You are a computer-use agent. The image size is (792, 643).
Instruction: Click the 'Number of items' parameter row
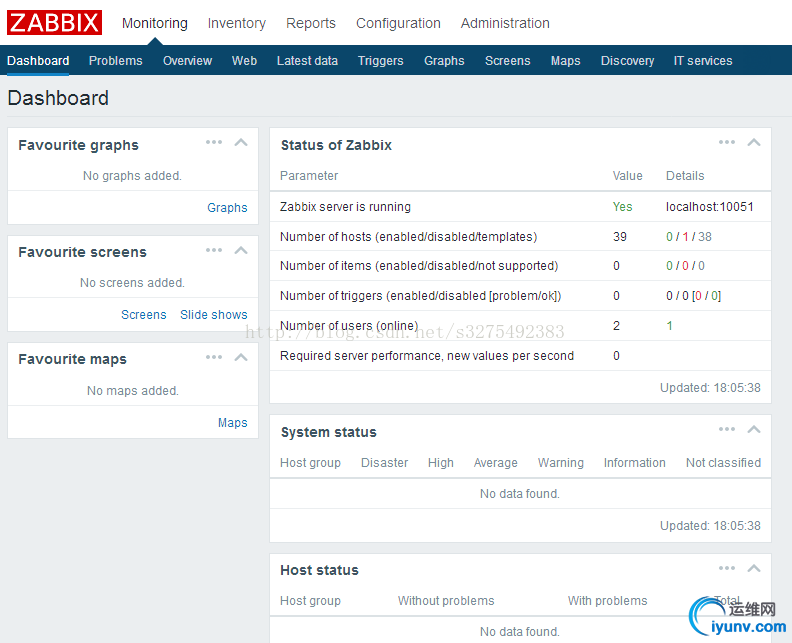[520, 266]
